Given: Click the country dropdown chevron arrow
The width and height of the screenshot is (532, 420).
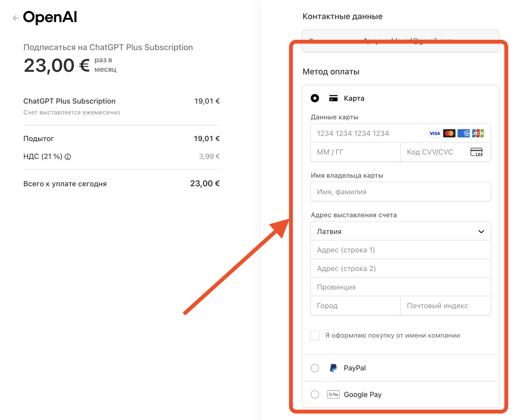Looking at the screenshot, I should coord(481,231).
